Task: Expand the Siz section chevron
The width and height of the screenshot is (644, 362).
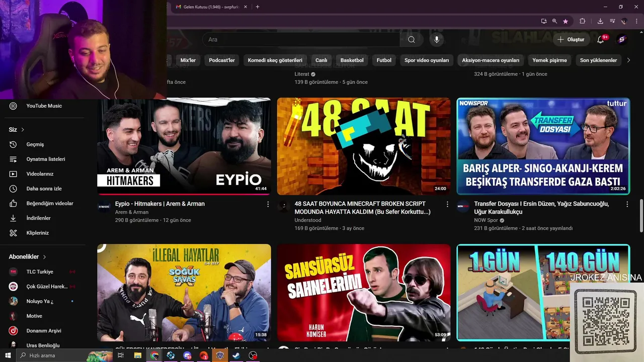Action: coord(23,130)
